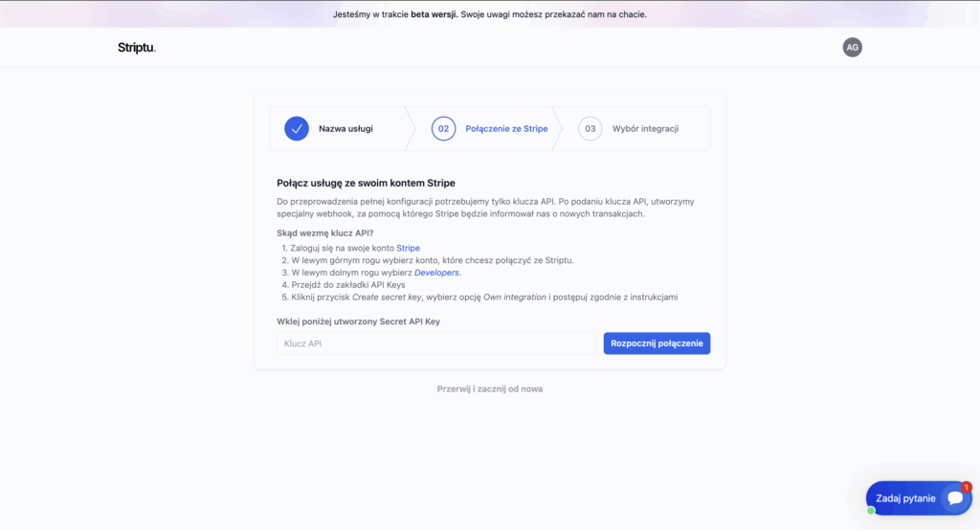
Task: Click the red chat notification badge
Action: click(967, 487)
